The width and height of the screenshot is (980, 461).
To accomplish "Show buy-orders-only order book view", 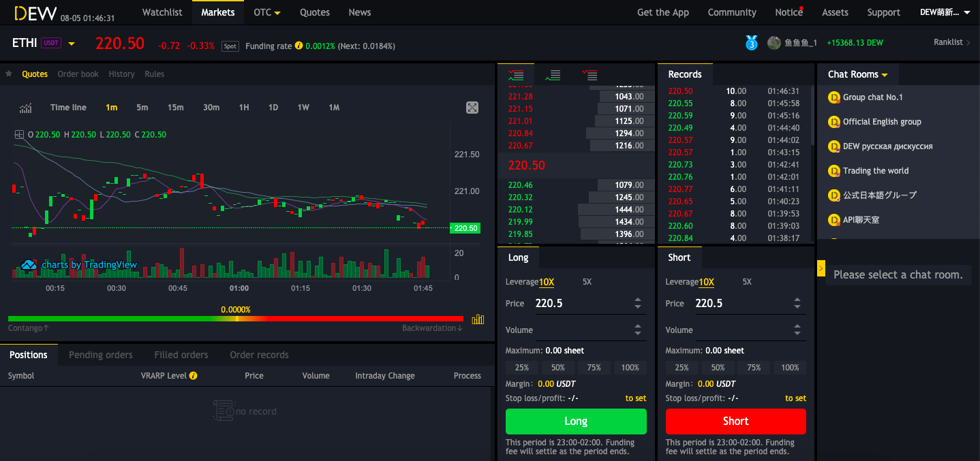I will 553,75.
